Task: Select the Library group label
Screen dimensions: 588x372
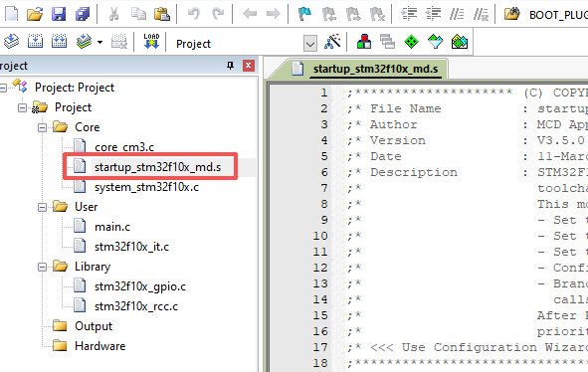Action: [93, 267]
